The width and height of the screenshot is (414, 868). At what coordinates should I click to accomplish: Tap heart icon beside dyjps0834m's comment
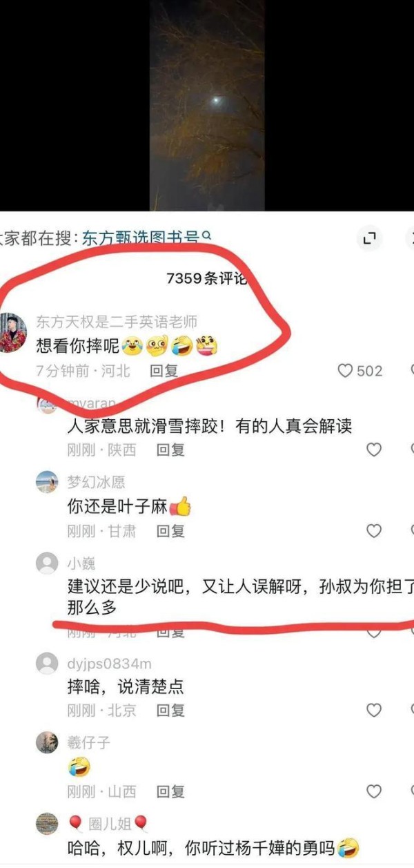pos(373,711)
